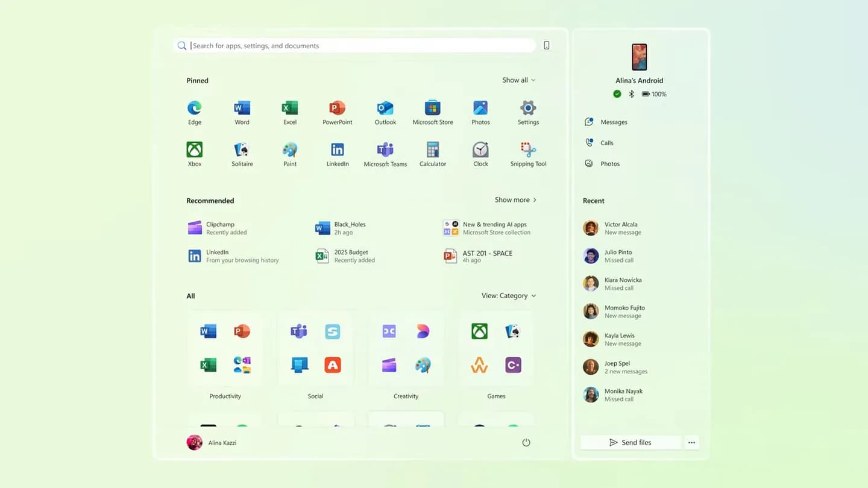Open Klara Nowicka missed call
The width and height of the screenshot is (868, 488).
click(x=612, y=284)
